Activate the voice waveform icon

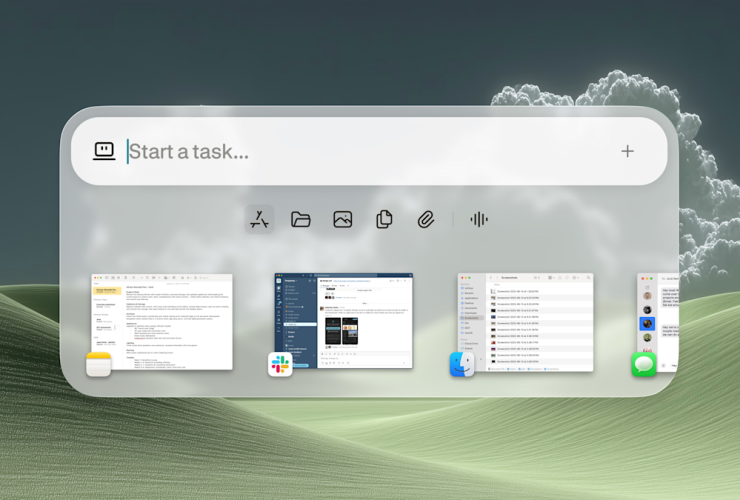479,219
